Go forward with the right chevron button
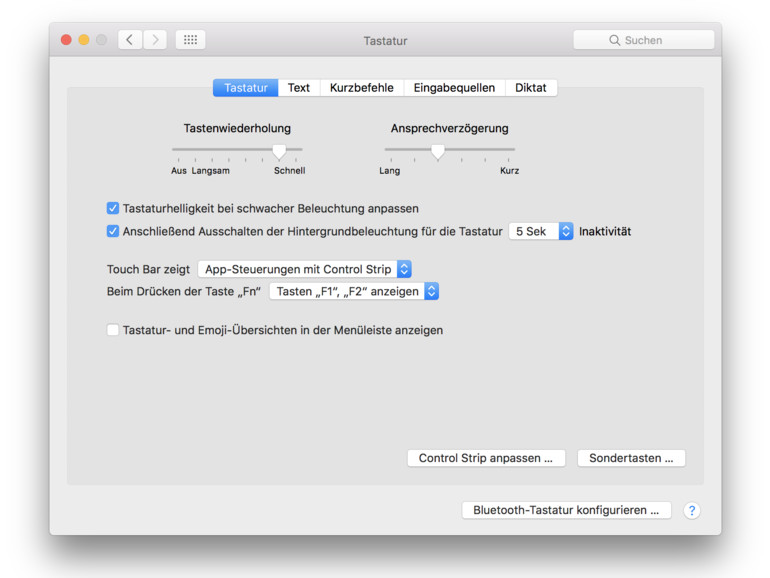 tap(155, 40)
